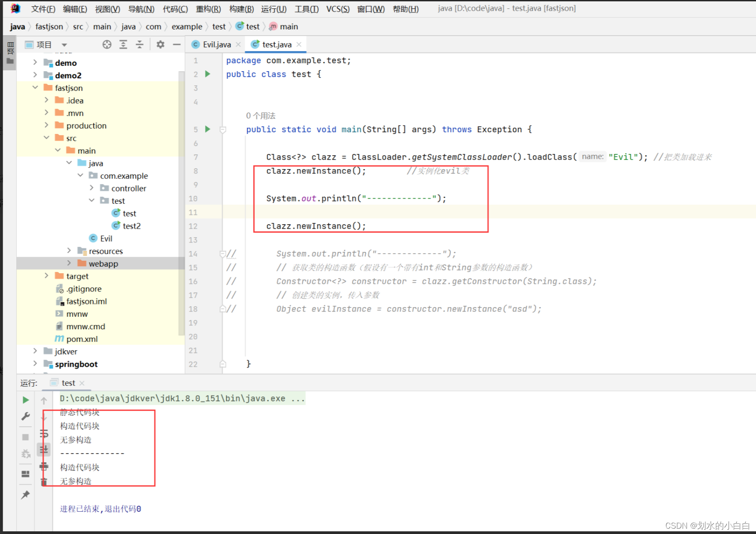Click fastjson in the breadcrumb path

[x=49, y=27]
